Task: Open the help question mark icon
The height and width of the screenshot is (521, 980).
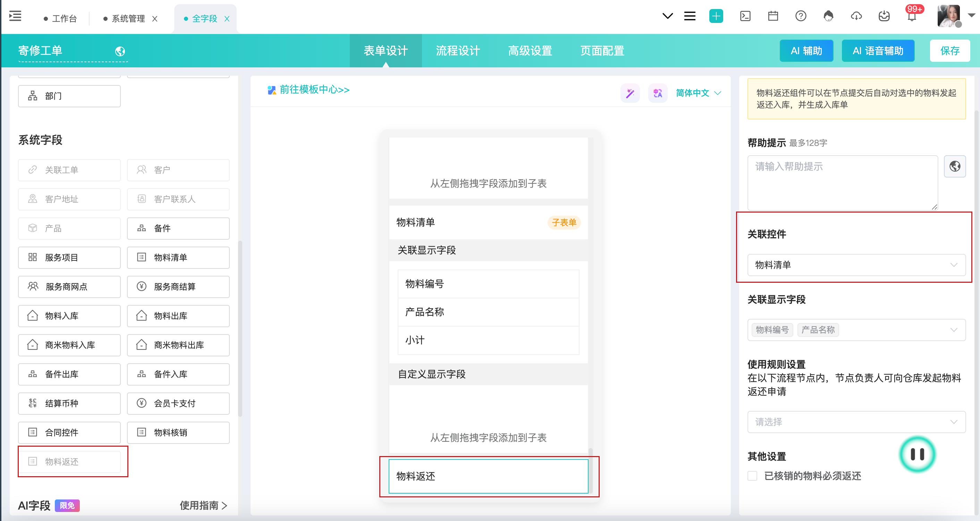Action: click(801, 16)
